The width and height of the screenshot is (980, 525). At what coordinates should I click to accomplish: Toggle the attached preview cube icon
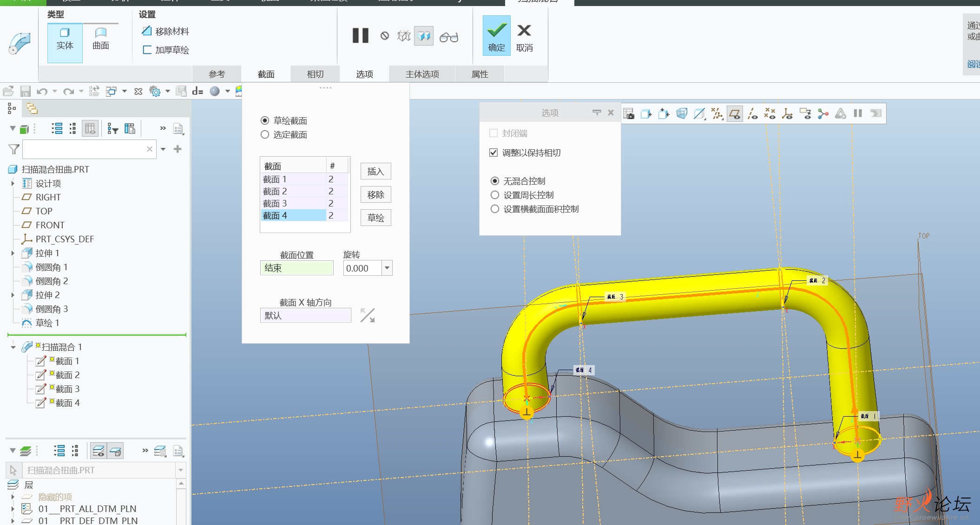[x=424, y=36]
